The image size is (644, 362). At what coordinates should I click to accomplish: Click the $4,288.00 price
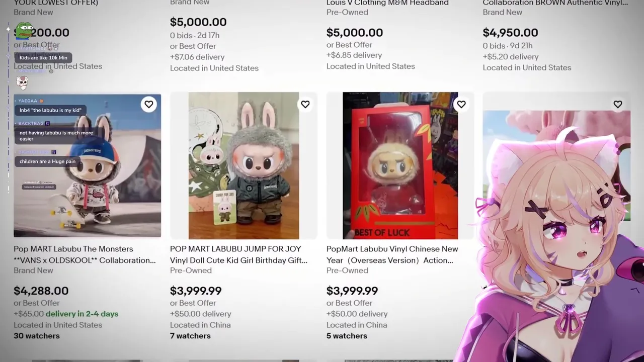tap(41, 291)
